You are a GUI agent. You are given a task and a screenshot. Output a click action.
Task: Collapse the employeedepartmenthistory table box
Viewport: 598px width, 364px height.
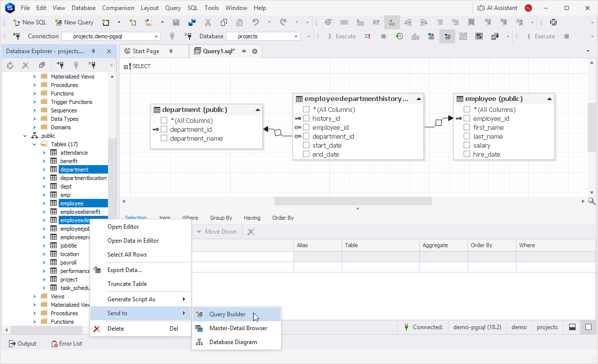(419, 99)
